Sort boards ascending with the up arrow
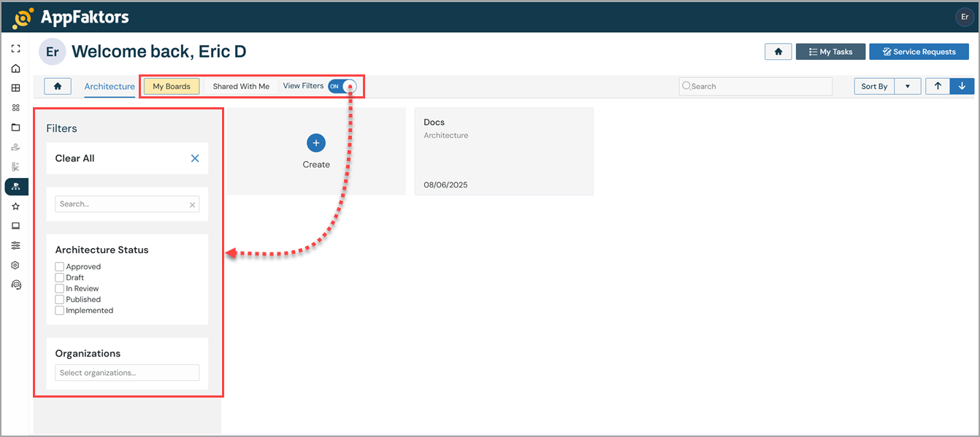 [938, 86]
